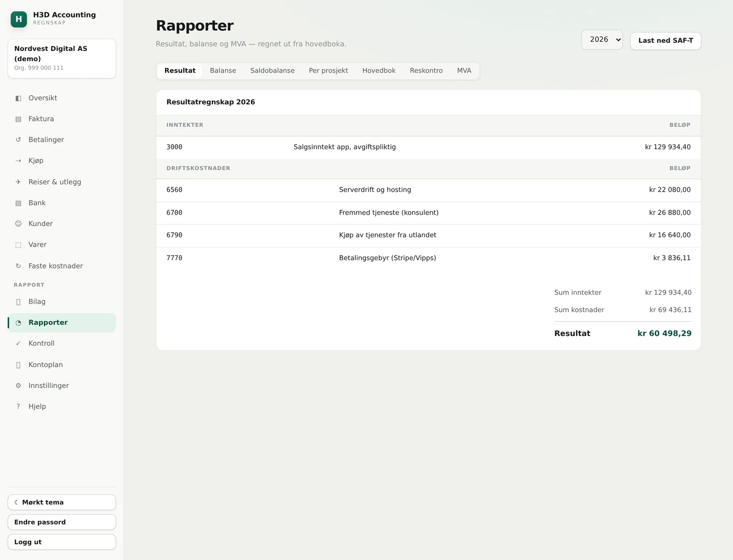Viewport: 733px width, 560px height.
Task: Click the Kjøp arrow icon
Action: [18, 161]
